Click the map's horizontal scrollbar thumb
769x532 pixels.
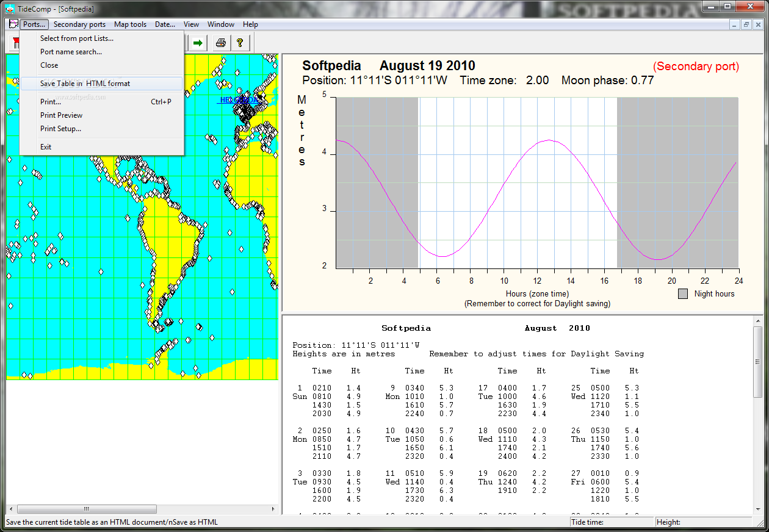pyautogui.click(x=87, y=509)
